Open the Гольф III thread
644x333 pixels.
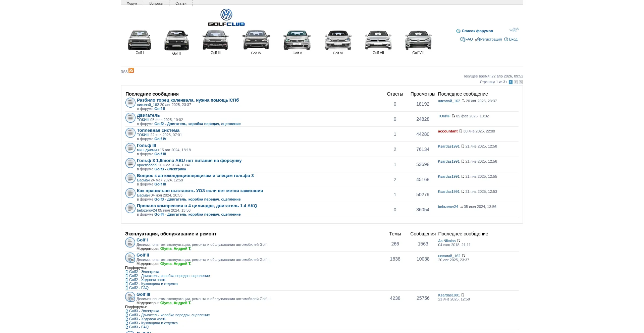[146, 145]
